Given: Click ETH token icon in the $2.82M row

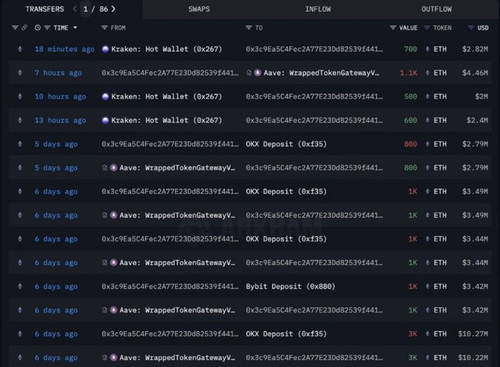Looking at the screenshot, I should click(x=427, y=49).
